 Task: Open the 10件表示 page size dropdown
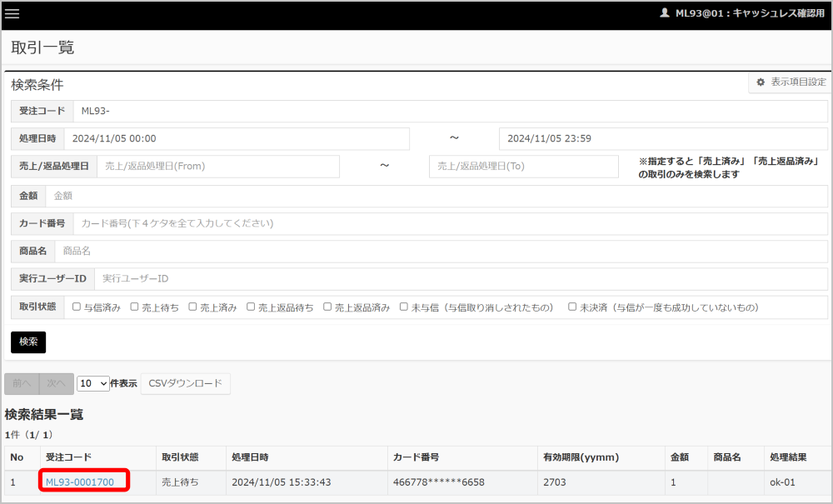coord(92,383)
